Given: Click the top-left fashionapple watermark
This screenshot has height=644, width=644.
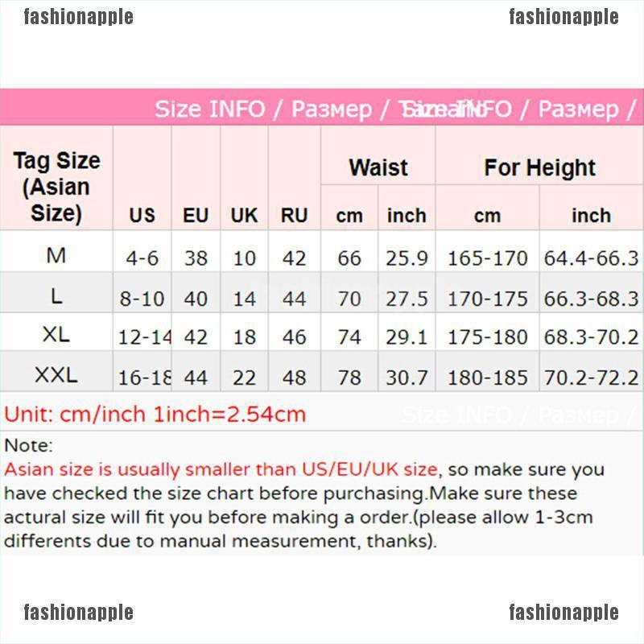Looking at the screenshot, I should (x=79, y=16).
